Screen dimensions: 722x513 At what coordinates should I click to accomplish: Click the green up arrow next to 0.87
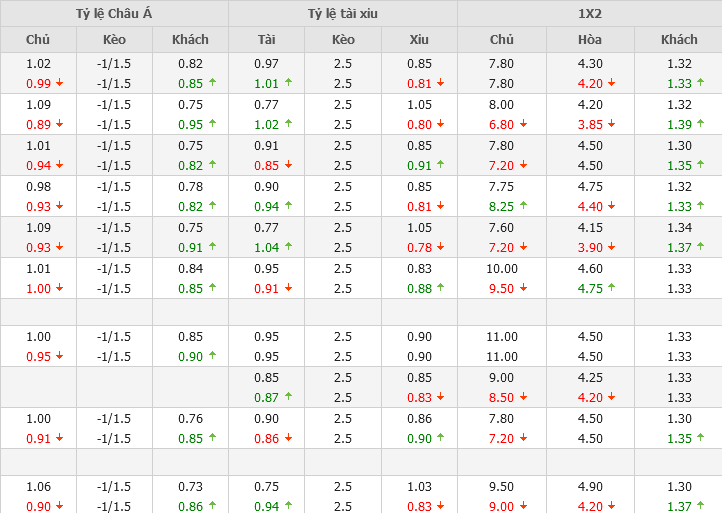[288, 397]
